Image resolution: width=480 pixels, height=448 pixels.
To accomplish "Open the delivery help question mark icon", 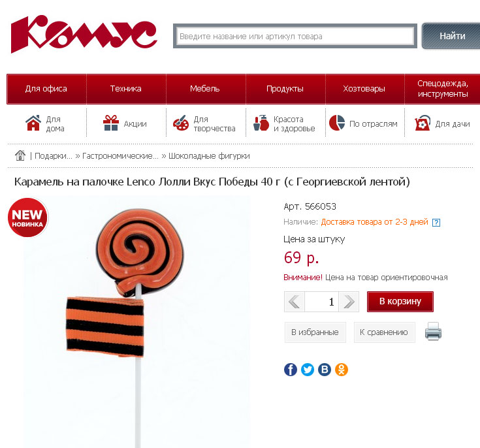I will point(436,223).
